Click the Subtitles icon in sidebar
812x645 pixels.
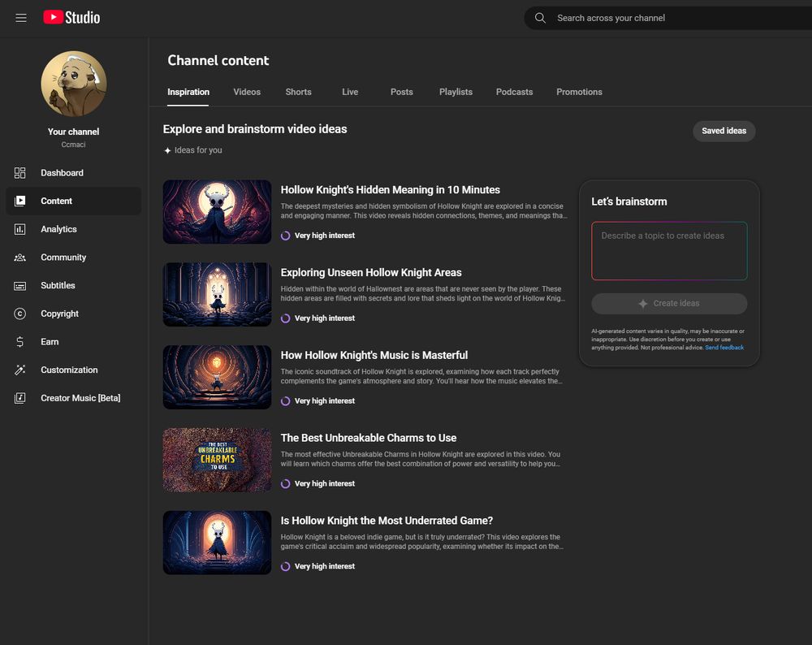tap(19, 285)
